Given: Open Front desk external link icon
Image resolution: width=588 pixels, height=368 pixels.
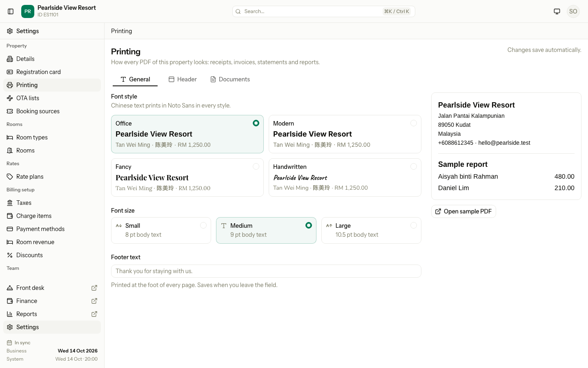Looking at the screenshot, I should [x=94, y=288].
